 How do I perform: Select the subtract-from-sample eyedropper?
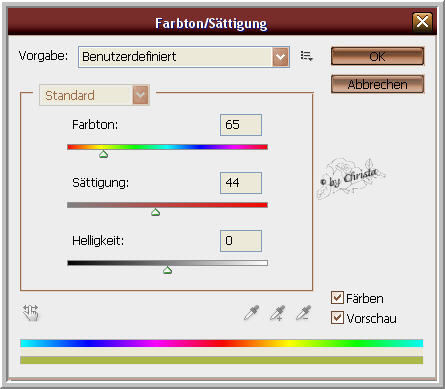pyautogui.click(x=304, y=313)
